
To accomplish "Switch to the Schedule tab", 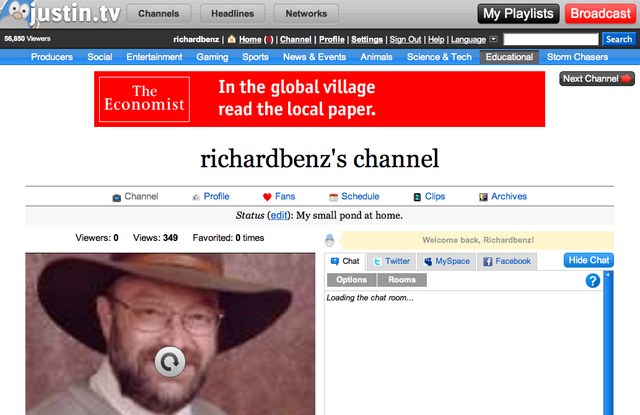I will coord(354,197).
